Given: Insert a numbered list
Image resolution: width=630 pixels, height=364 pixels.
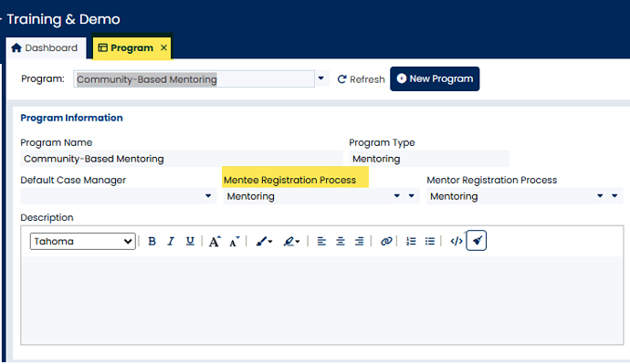Looking at the screenshot, I should pos(411,241).
